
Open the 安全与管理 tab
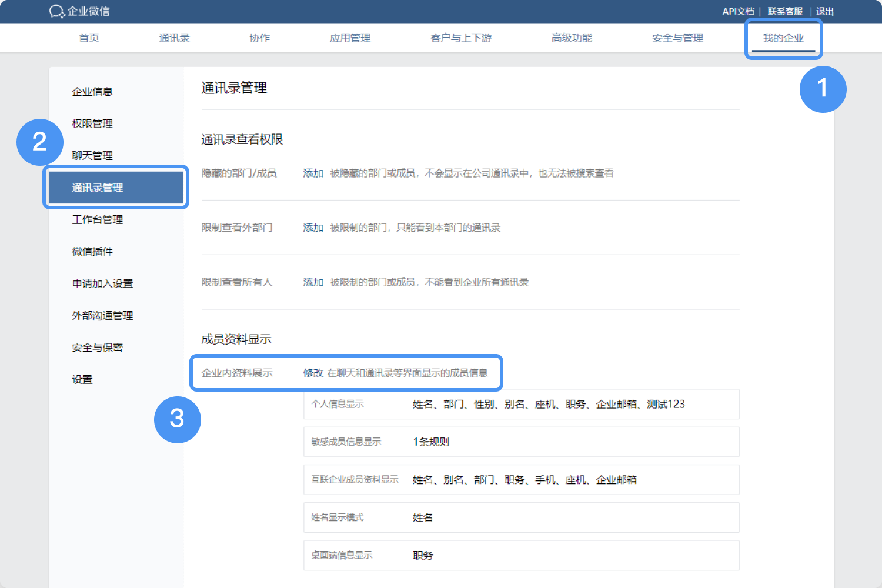click(x=677, y=38)
